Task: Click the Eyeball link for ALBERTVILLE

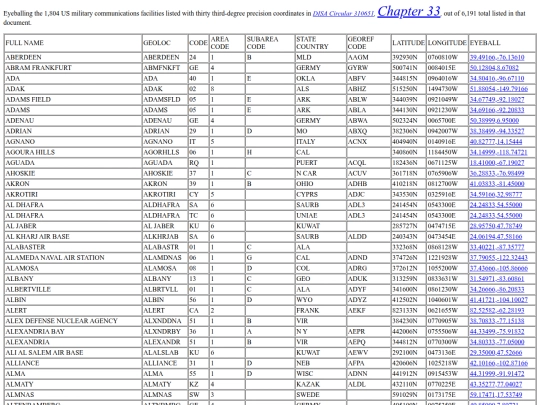Action: (x=497, y=289)
